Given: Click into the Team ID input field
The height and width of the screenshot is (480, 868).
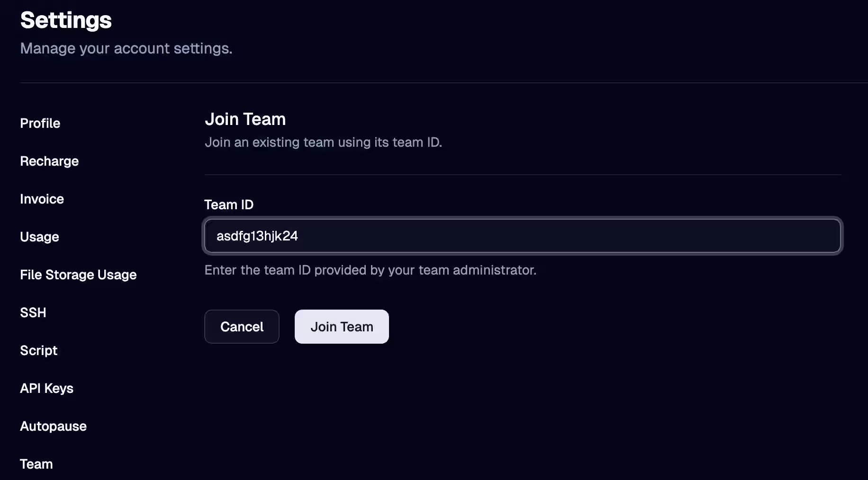Looking at the screenshot, I should (521, 236).
